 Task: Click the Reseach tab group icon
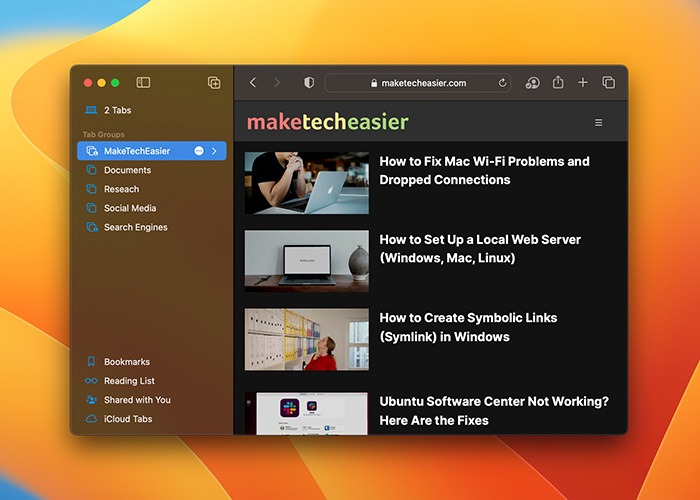[92, 189]
